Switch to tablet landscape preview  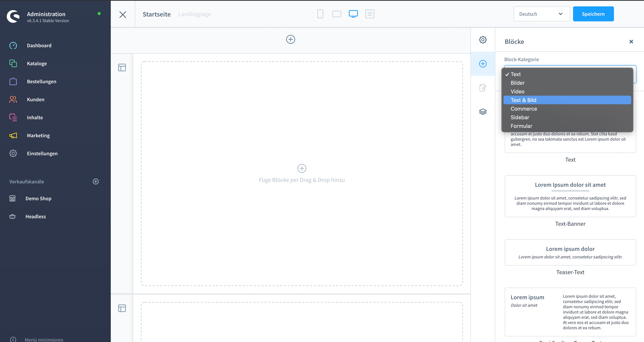pyautogui.click(x=337, y=14)
